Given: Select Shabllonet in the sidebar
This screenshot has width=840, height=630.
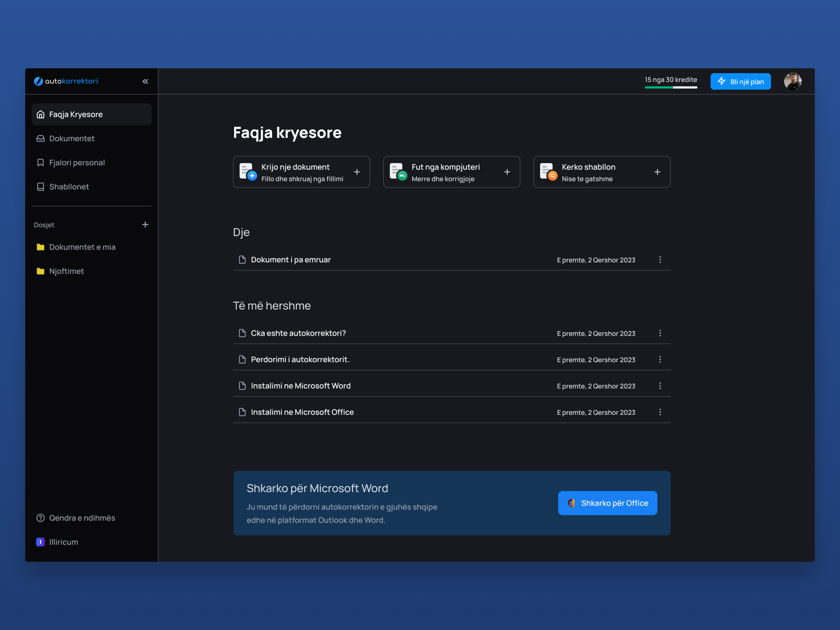Looking at the screenshot, I should [x=69, y=187].
